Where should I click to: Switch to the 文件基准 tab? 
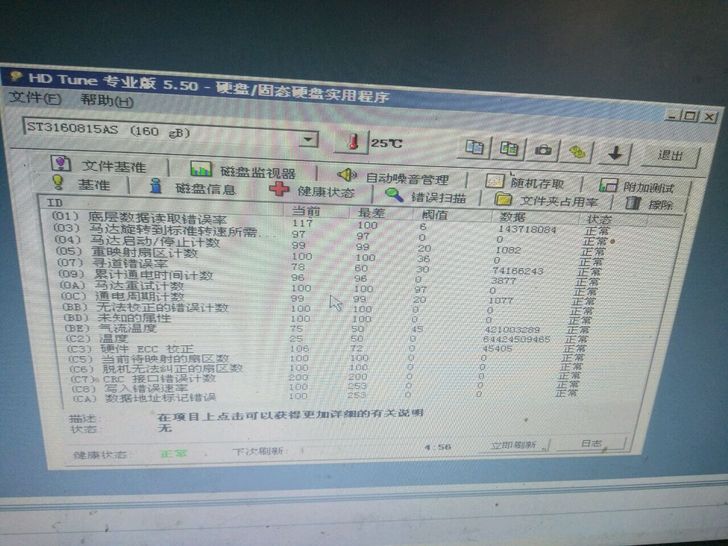point(100,164)
